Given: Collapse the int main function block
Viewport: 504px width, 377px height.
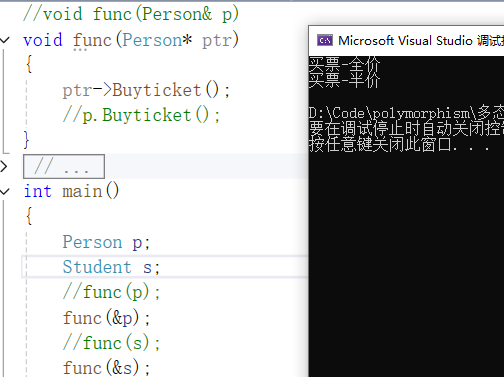Looking at the screenshot, I should [5, 191].
